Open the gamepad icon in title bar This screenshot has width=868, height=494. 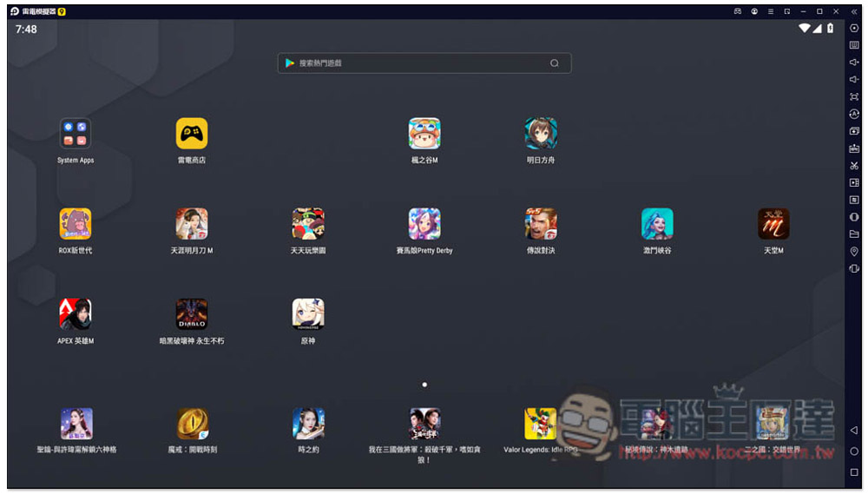coord(738,12)
